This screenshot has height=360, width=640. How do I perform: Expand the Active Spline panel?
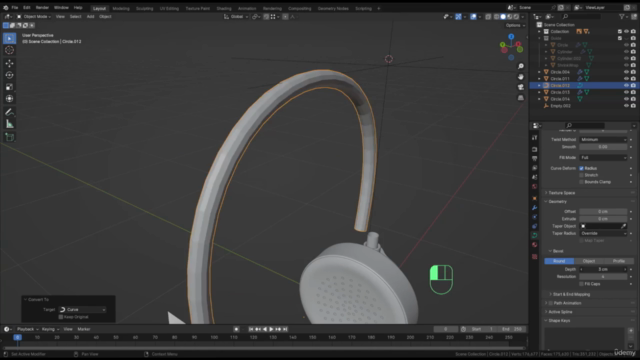pos(560,312)
